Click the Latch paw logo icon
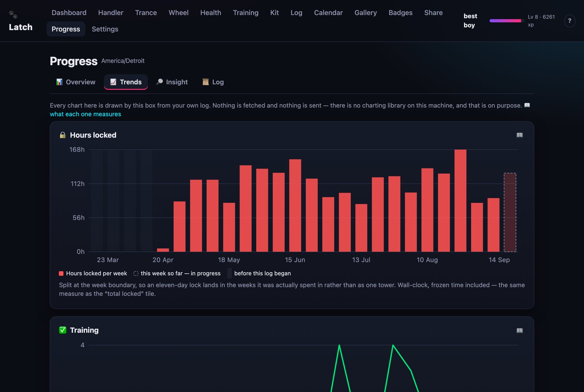 tap(13, 15)
